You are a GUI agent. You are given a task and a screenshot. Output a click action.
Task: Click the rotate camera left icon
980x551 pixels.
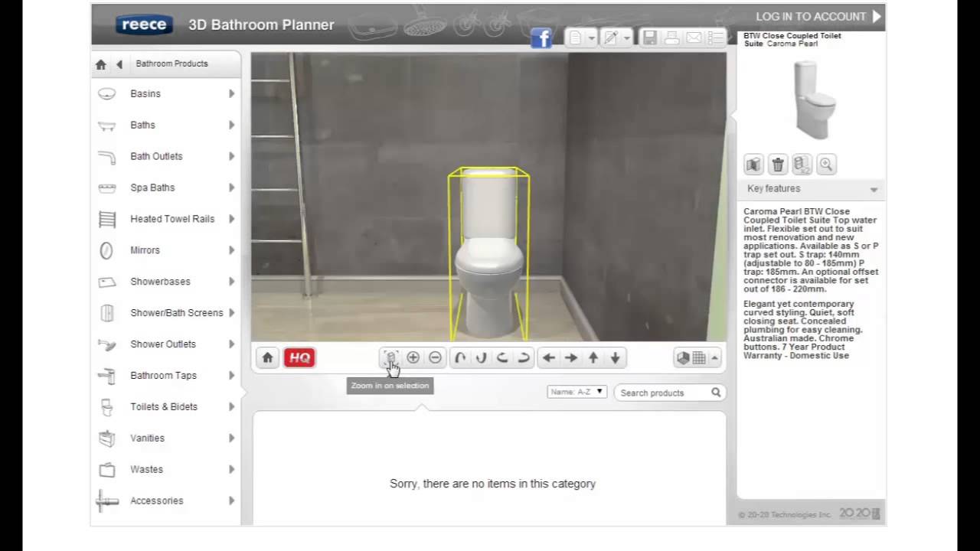point(502,357)
